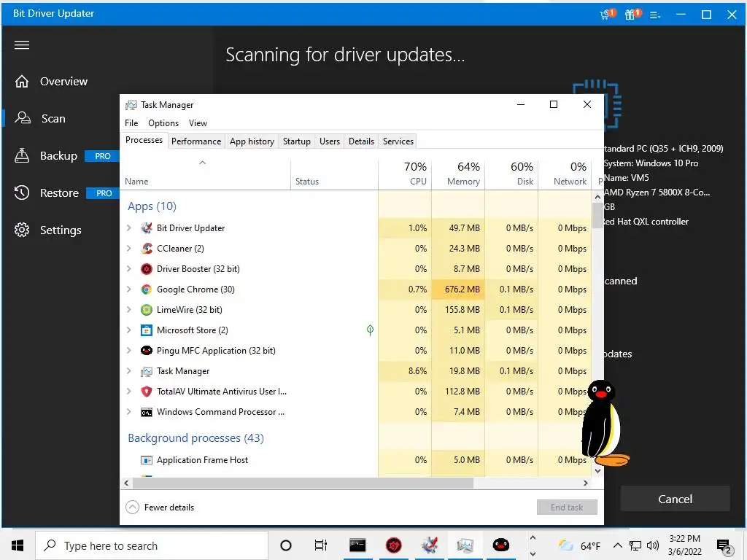Click the Application Frame Host icon
This screenshot has height=560, width=747.
click(147, 460)
